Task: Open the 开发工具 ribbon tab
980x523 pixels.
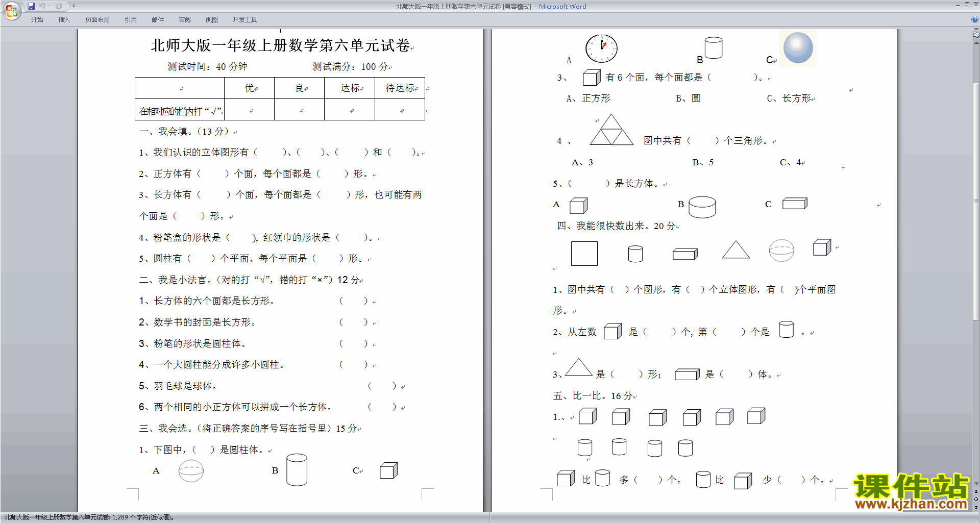Action: pos(245,20)
